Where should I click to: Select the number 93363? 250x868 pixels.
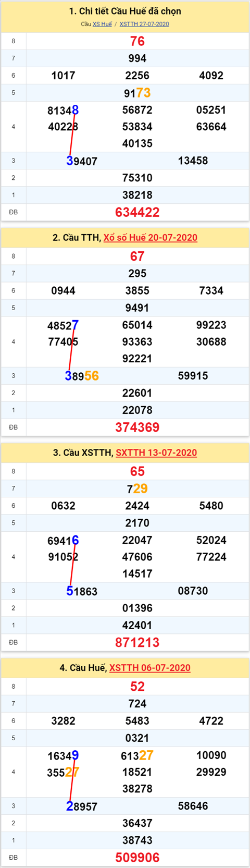click(137, 342)
